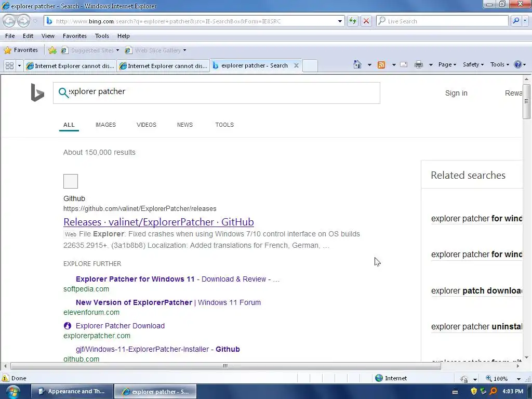Click the orange magnifier tray icon
Screen dimensions: 532x399
(494, 391)
